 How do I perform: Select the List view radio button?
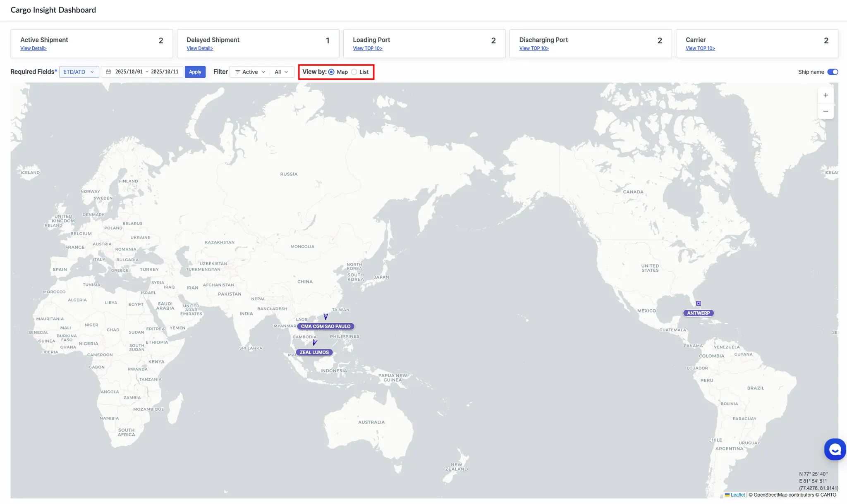[x=354, y=72]
